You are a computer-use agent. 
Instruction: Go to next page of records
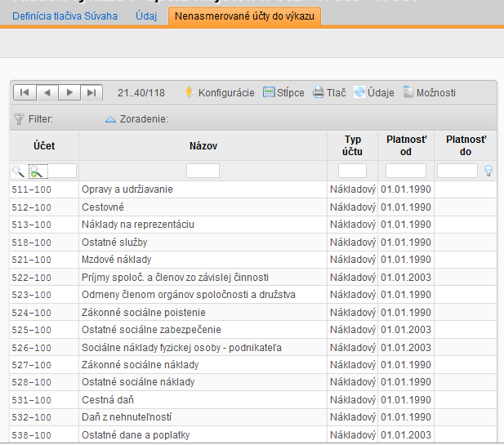tap(69, 93)
